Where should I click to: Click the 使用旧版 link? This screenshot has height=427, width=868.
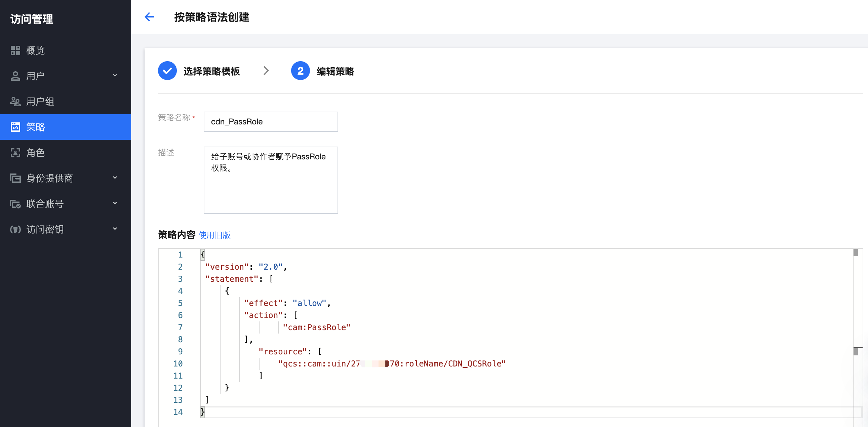tap(214, 235)
